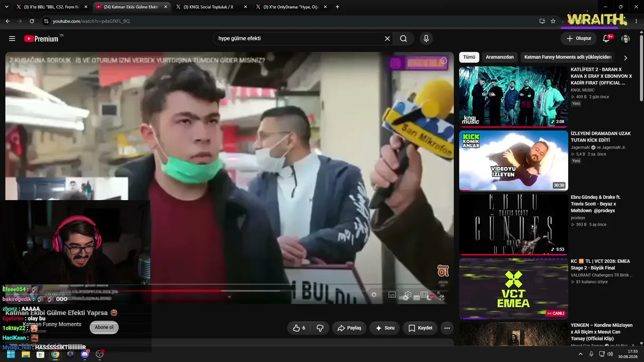Select the 'Aramanızdan' filter chip
The image size is (644, 362).
pos(500,57)
